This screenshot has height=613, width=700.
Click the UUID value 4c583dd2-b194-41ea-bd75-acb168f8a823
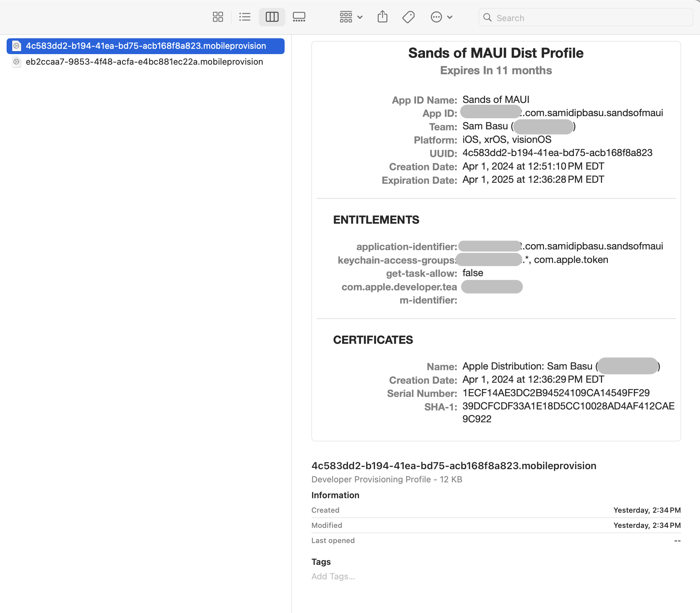[x=557, y=153]
